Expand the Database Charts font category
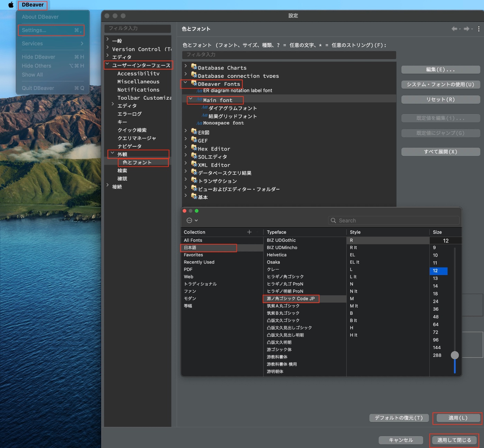Viewport: 484px width, 448px height. tap(186, 66)
